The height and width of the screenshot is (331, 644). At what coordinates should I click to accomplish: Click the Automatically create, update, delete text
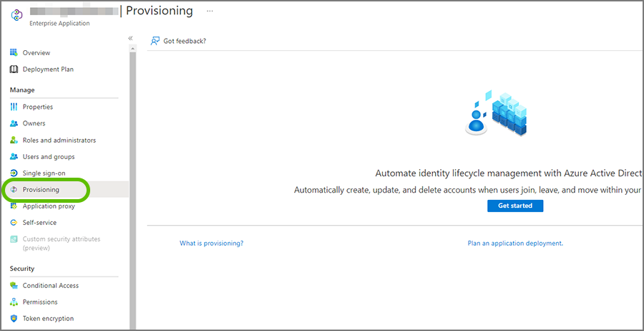[468, 190]
